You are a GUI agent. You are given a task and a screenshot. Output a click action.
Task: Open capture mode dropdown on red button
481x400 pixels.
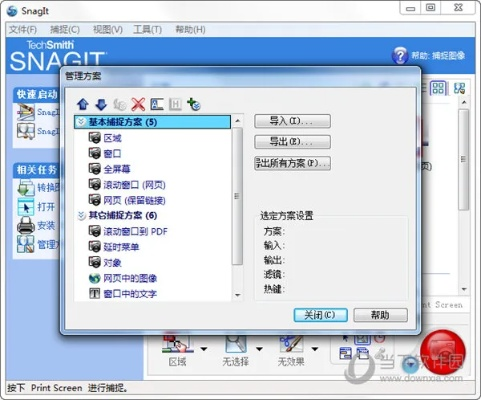tap(411, 365)
